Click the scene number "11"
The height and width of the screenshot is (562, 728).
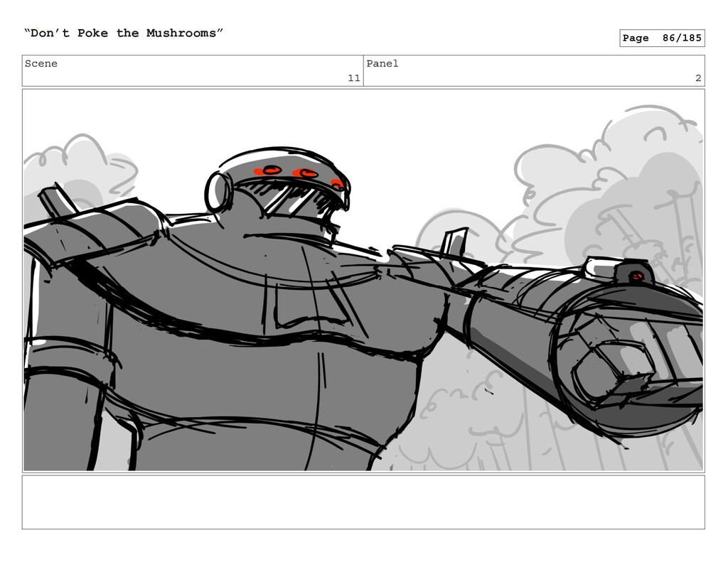pos(354,78)
